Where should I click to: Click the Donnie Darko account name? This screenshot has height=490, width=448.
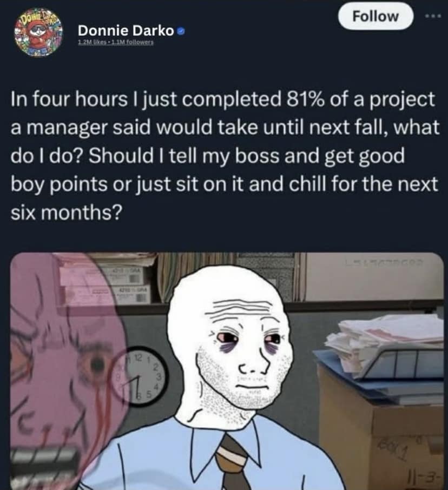pos(126,31)
